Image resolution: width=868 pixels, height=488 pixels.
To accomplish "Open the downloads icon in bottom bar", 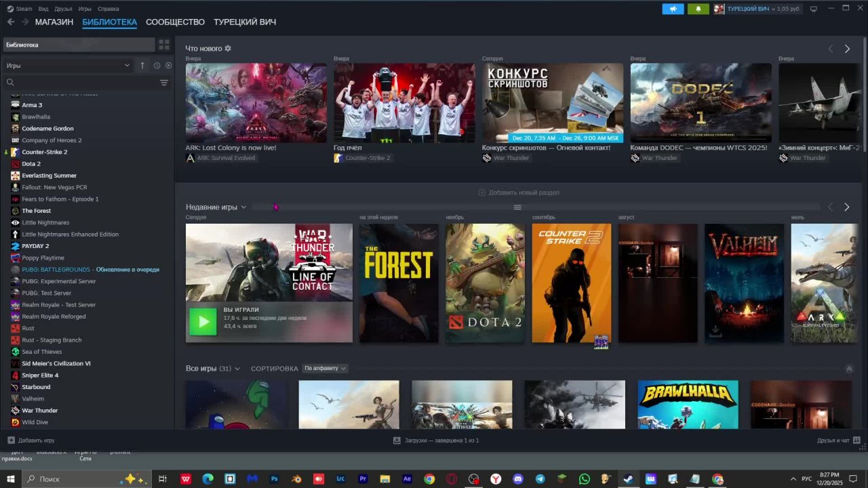I will [397, 441].
